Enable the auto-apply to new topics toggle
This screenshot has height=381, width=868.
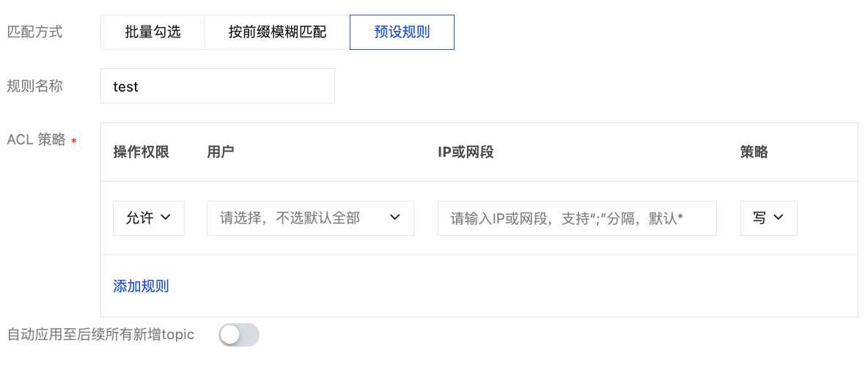tap(239, 335)
